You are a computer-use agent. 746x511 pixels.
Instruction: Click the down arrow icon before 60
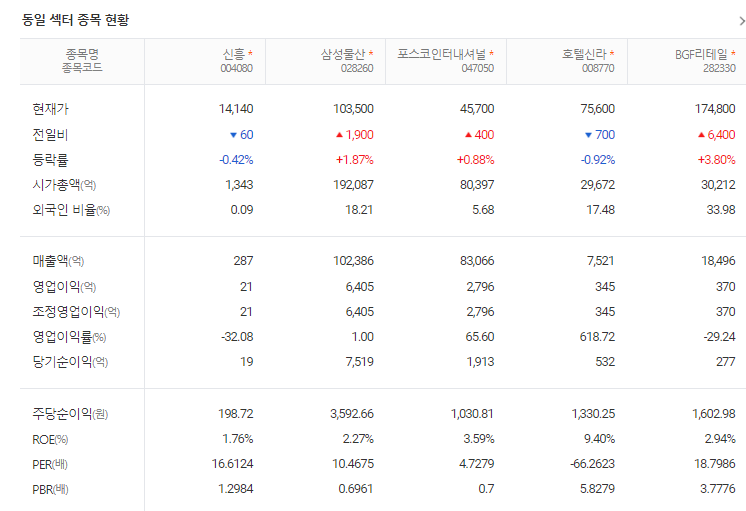[233, 135]
